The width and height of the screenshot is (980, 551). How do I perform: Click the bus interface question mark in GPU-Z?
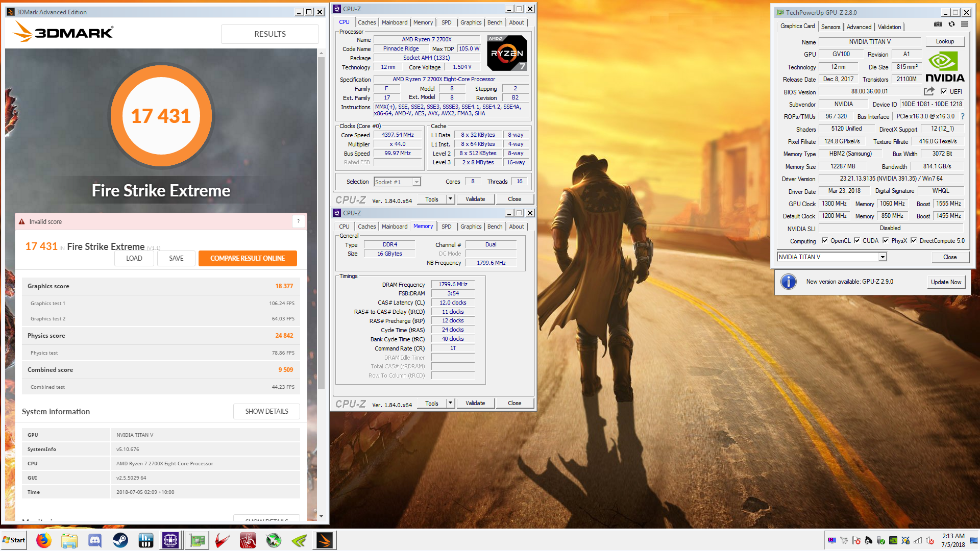(963, 116)
